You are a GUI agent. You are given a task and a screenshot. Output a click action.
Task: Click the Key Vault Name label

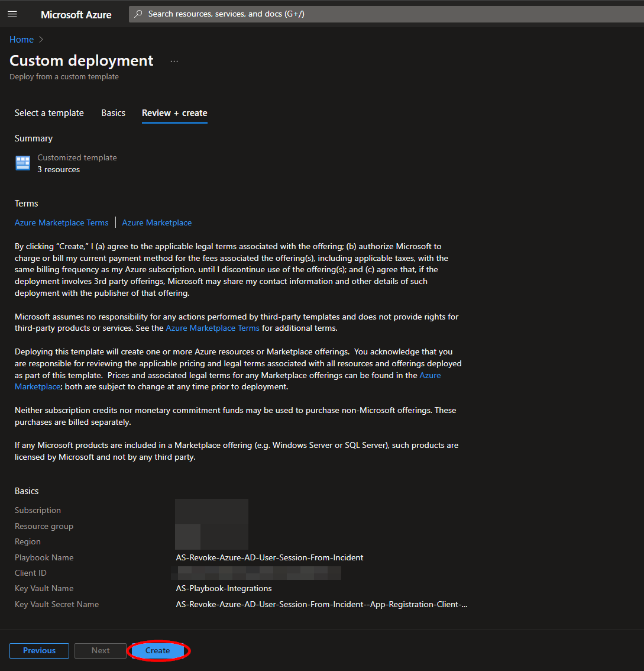[x=44, y=588]
